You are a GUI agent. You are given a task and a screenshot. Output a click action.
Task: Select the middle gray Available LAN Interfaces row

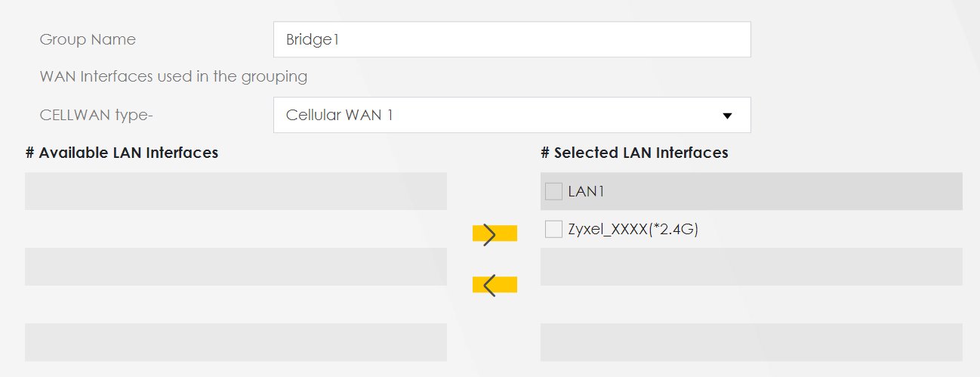[x=236, y=267]
